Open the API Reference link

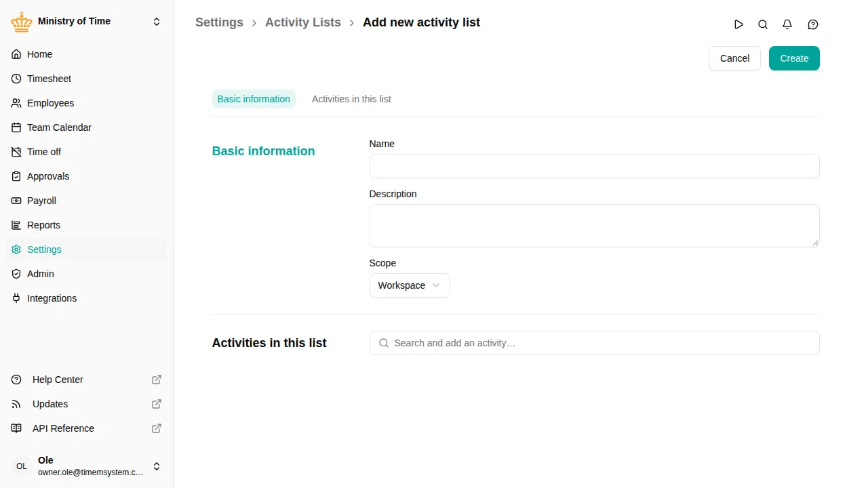pyautogui.click(x=86, y=428)
